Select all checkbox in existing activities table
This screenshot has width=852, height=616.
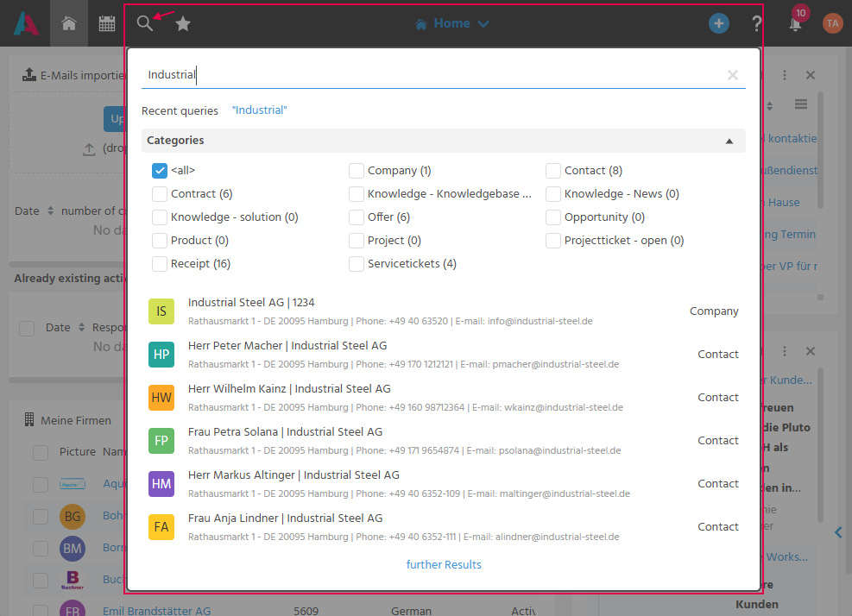click(x=27, y=328)
